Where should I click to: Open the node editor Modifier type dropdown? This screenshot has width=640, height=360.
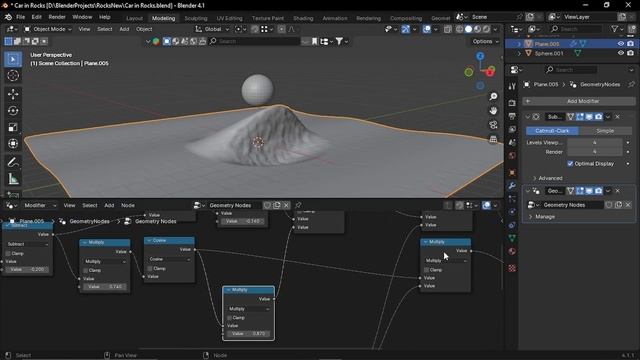tap(40, 205)
